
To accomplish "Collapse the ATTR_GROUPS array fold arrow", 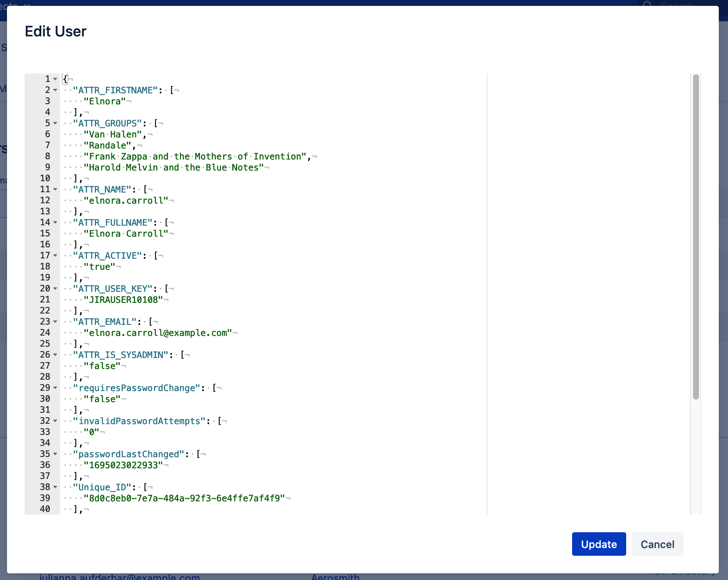I will tap(55, 123).
